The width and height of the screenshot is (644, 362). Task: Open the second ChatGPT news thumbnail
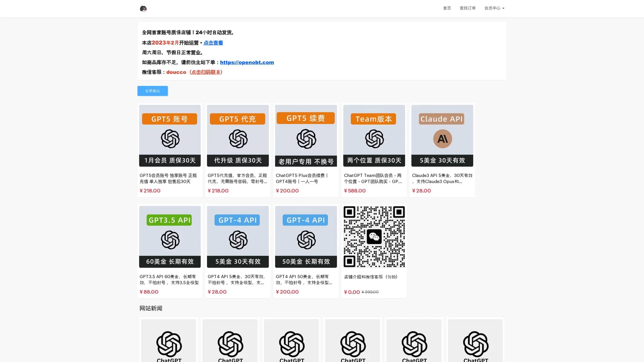[230, 341]
